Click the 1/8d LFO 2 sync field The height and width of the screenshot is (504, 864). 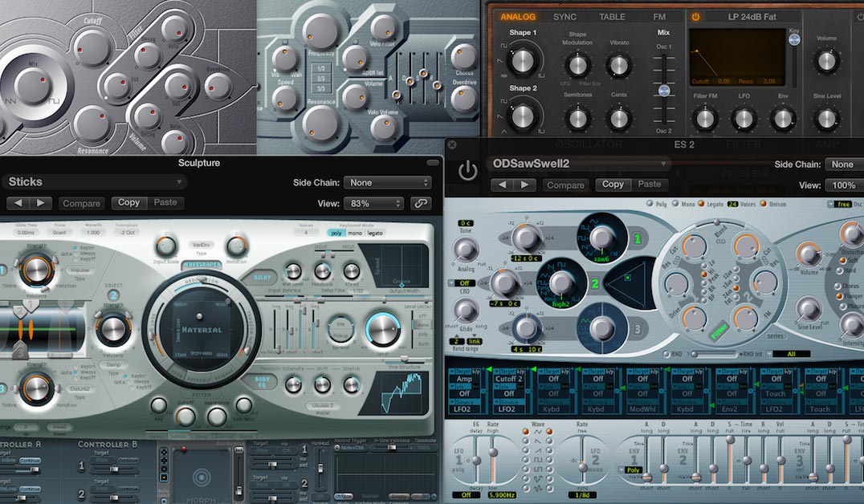[582, 495]
